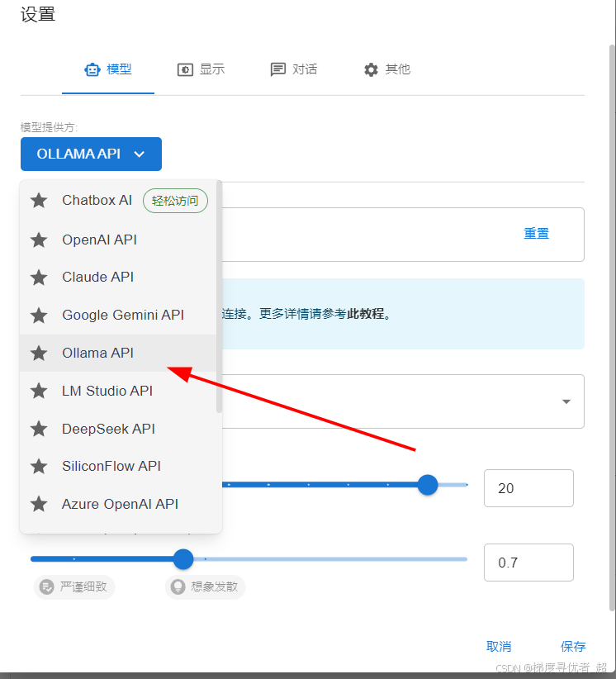Click the lightbulb icon on the 想象发散 chip
This screenshot has width=616, height=679.
coord(178,587)
